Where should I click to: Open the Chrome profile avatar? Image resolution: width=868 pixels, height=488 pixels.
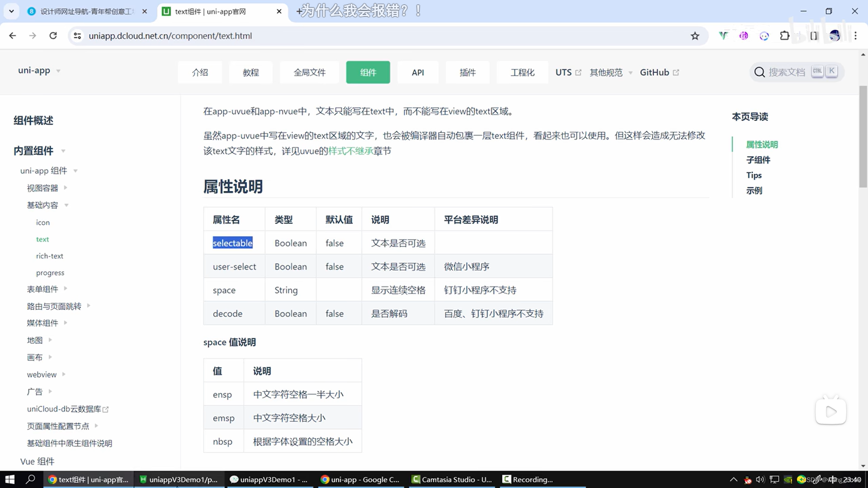pos(835,36)
